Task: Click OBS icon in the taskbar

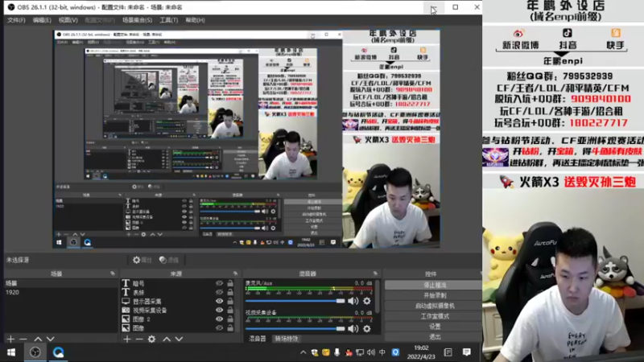Action: click(x=35, y=352)
